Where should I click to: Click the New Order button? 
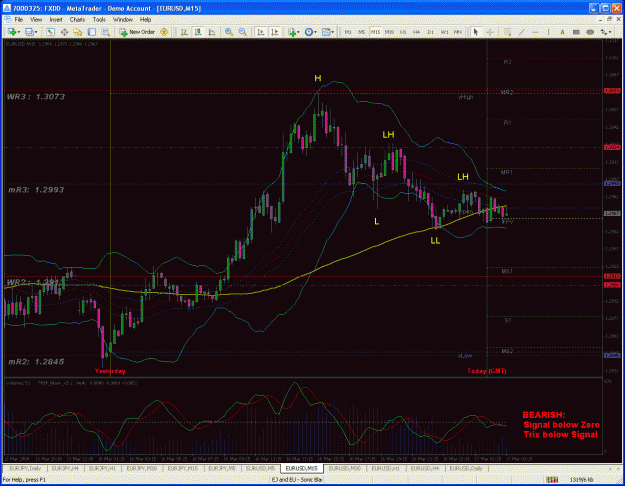coord(137,32)
